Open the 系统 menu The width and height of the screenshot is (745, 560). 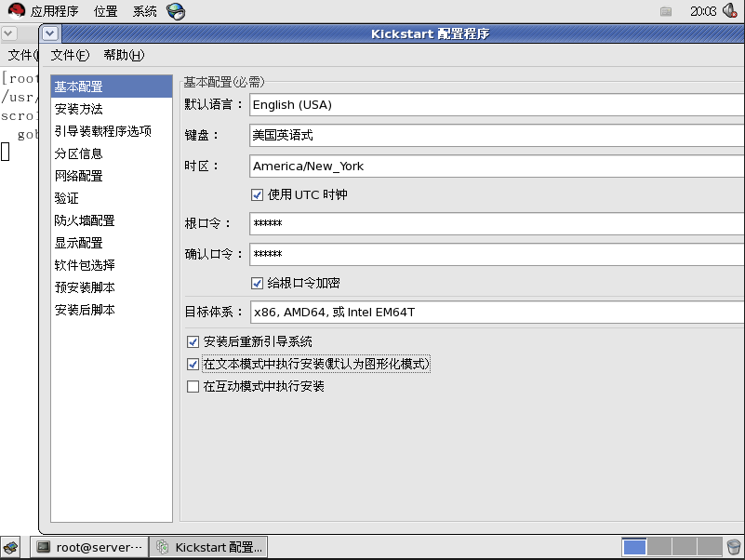tap(144, 11)
